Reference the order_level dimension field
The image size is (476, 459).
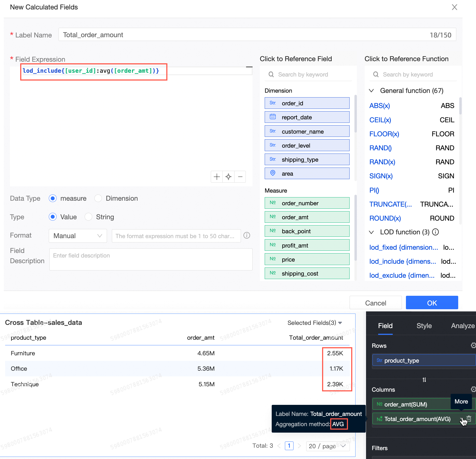(x=307, y=145)
